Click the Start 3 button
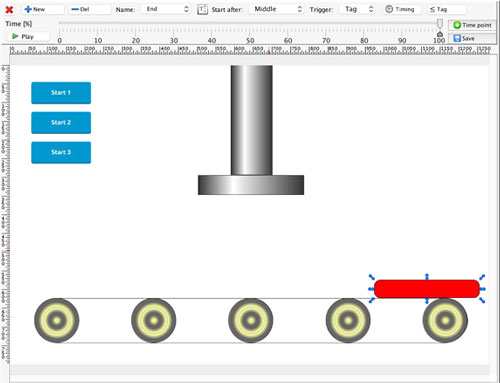 click(x=61, y=152)
